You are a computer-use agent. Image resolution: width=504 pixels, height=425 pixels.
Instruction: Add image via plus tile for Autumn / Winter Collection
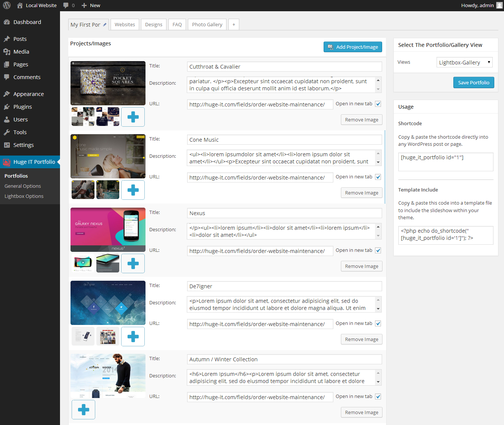pyautogui.click(x=83, y=410)
